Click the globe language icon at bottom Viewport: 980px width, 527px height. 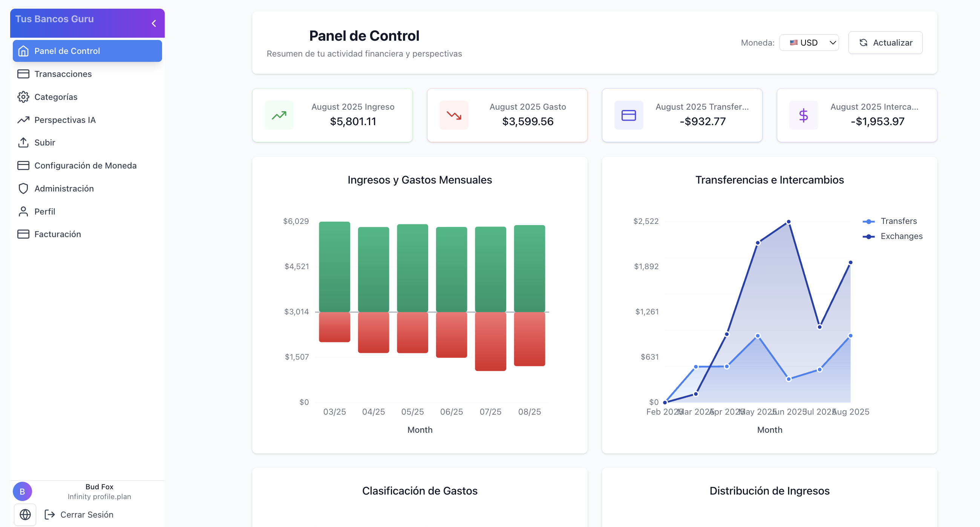pyautogui.click(x=25, y=515)
